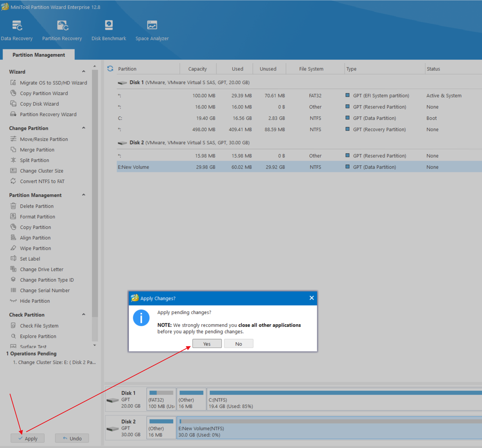
Task: Click the Align Partition icon
Action: [13, 237]
